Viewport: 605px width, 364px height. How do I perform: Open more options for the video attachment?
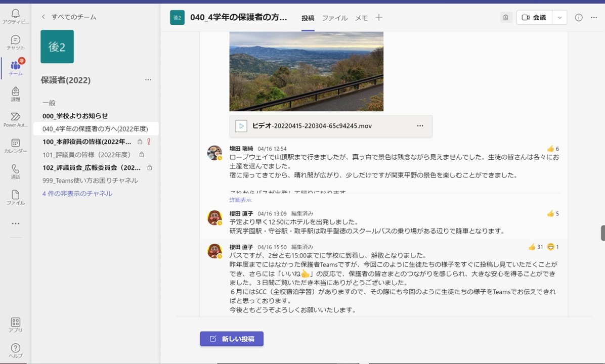tap(420, 126)
